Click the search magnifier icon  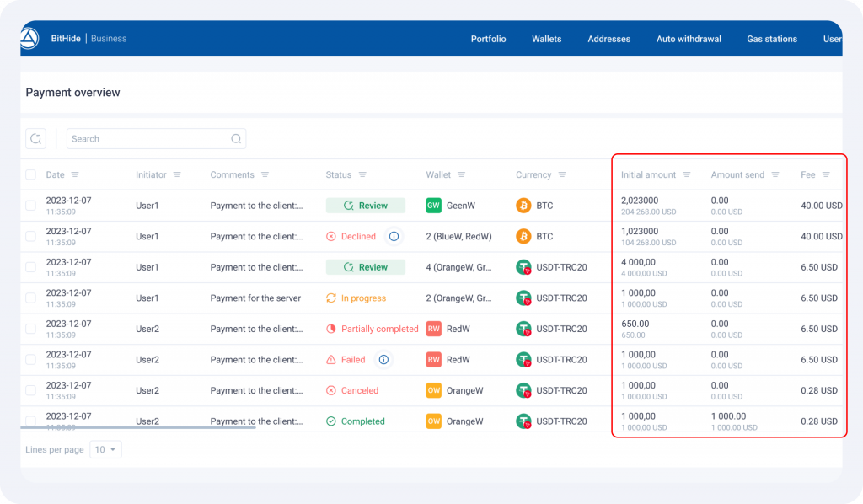(236, 139)
